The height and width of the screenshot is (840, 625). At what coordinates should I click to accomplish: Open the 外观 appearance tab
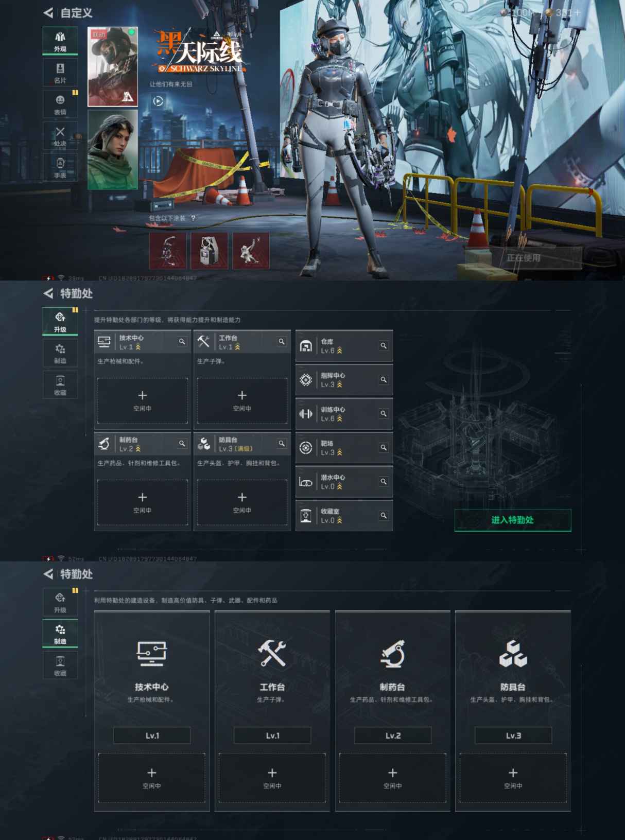60,41
